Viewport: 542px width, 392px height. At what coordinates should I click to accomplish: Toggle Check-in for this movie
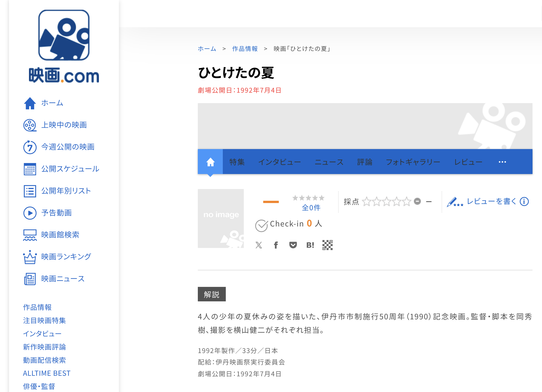(262, 224)
